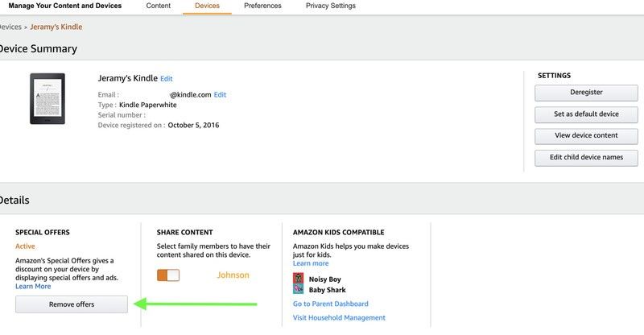This screenshot has width=644, height=335.
Task: Click the Baby Shark profile avatar
Action: pos(298,289)
